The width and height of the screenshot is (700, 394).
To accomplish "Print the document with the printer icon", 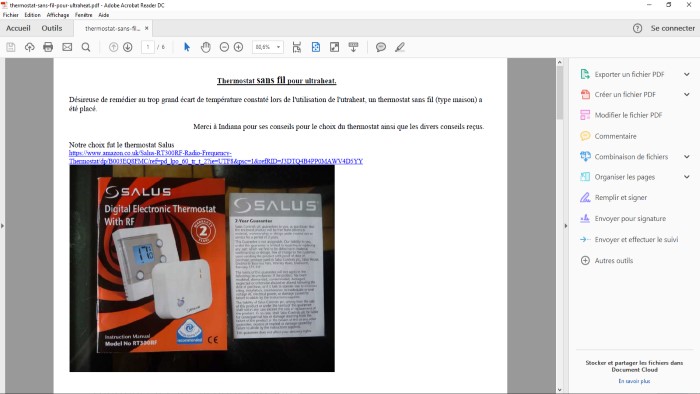I will (48, 47).
